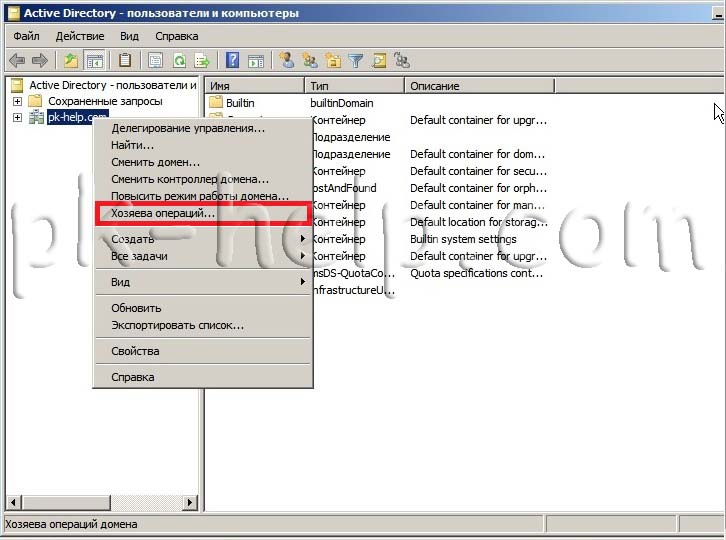Click the funnel filter options icon
This screenshot has height=540, width=726.
pos(356,61)
